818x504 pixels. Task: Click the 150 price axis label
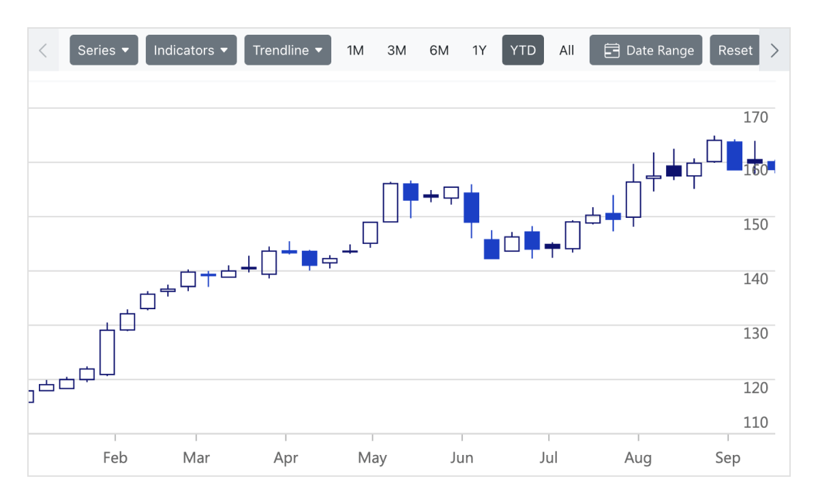(755, 224)
